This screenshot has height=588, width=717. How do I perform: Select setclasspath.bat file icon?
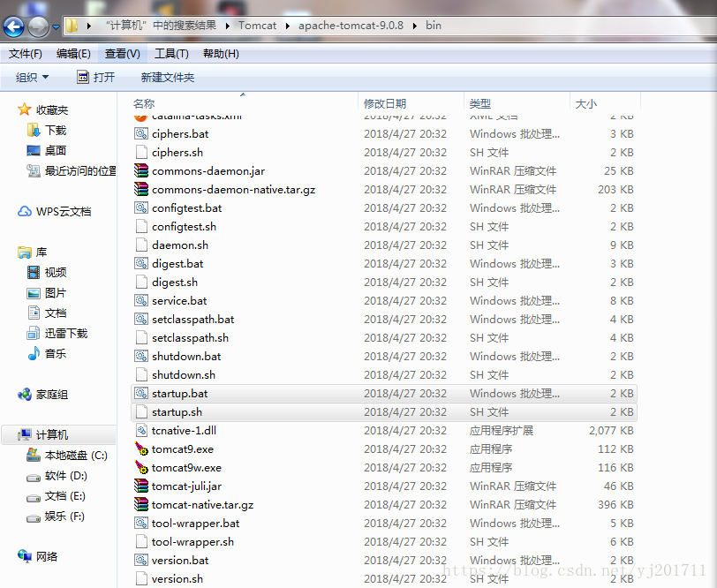[141, 319]
